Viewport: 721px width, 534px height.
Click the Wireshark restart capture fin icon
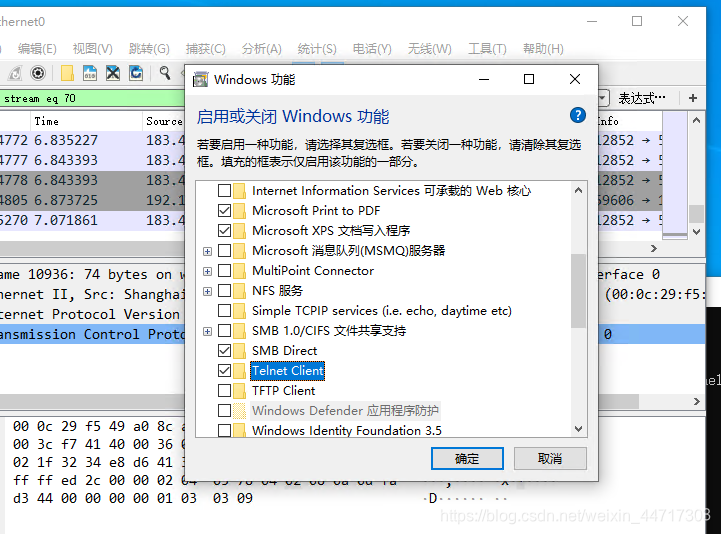tap(16, 73)
